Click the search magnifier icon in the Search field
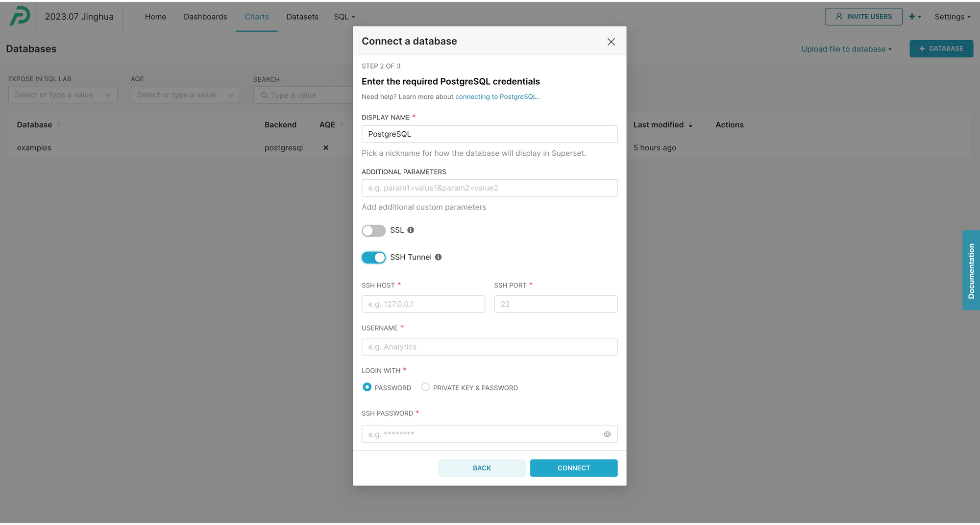Screen dimensions: 980x525 coord(265,95)
